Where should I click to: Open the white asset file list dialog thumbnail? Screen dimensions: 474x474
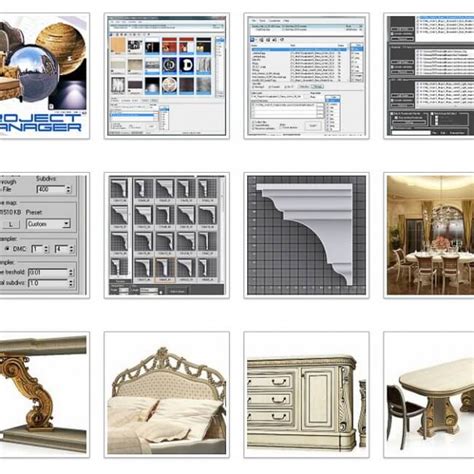[306, 76]
